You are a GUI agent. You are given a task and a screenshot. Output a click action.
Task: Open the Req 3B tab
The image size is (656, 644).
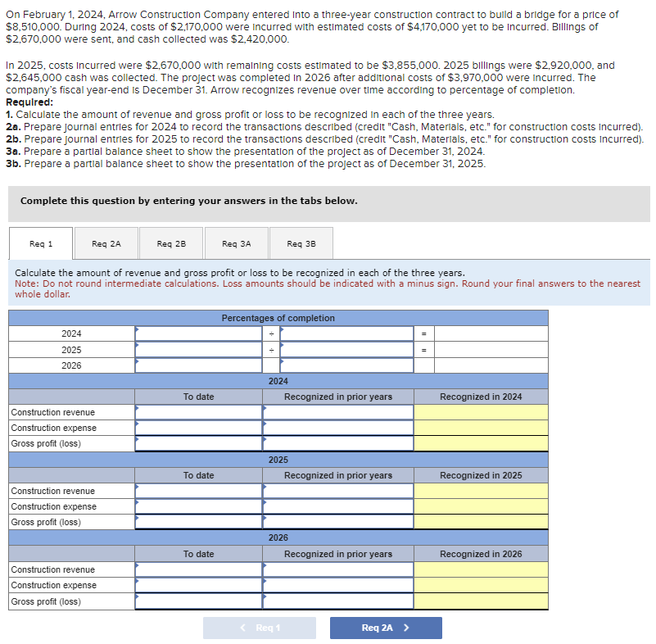point(301,243)
